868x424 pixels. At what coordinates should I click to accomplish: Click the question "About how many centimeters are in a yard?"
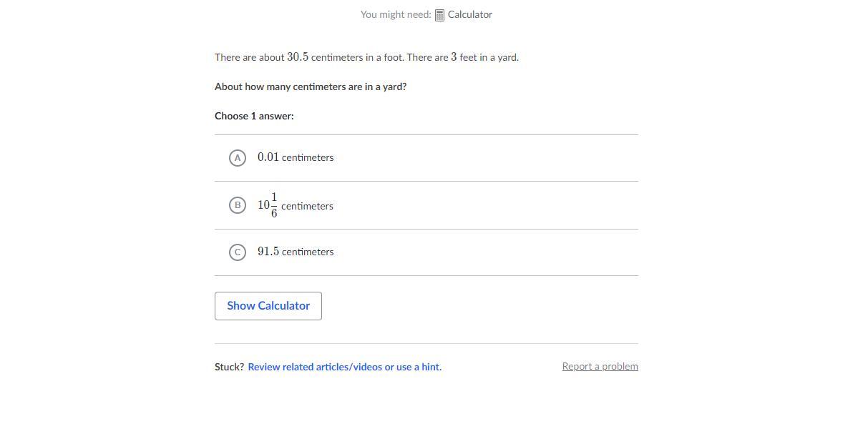[x=311, y=87]
